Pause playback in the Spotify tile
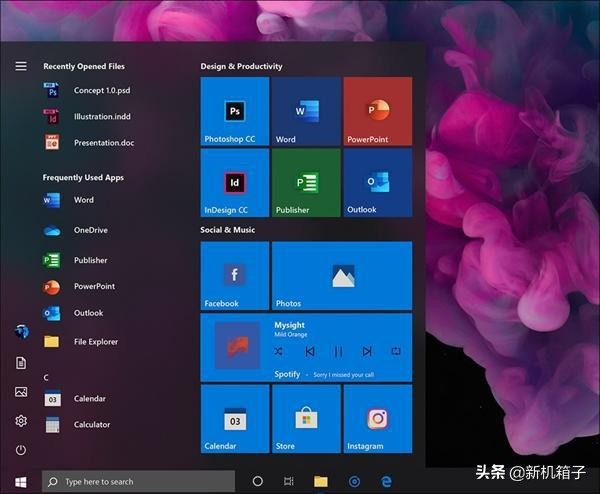The height and width of the screenshot is (494, 600). (338, 351)
